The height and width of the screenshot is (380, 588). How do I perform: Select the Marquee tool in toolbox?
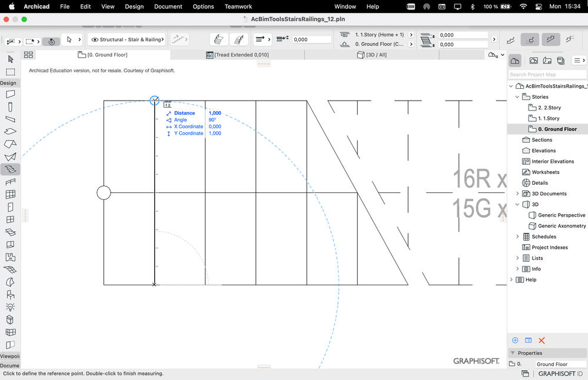click(x=10, y=72)
